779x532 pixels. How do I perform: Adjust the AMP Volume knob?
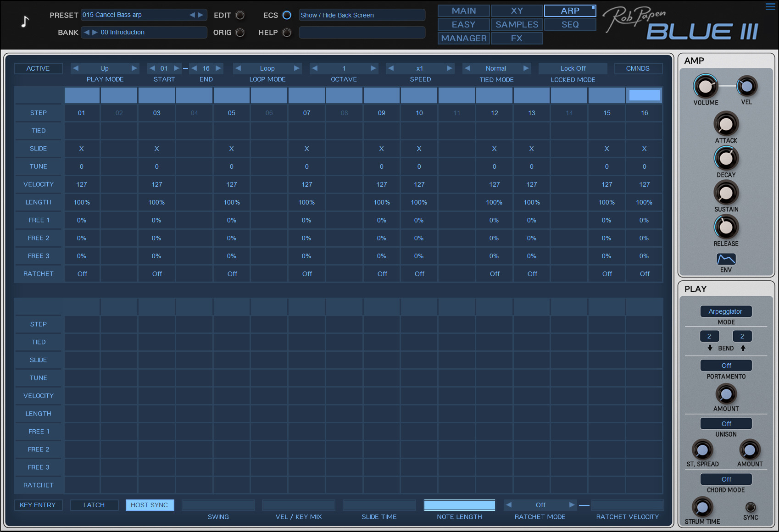click(705, 86)
